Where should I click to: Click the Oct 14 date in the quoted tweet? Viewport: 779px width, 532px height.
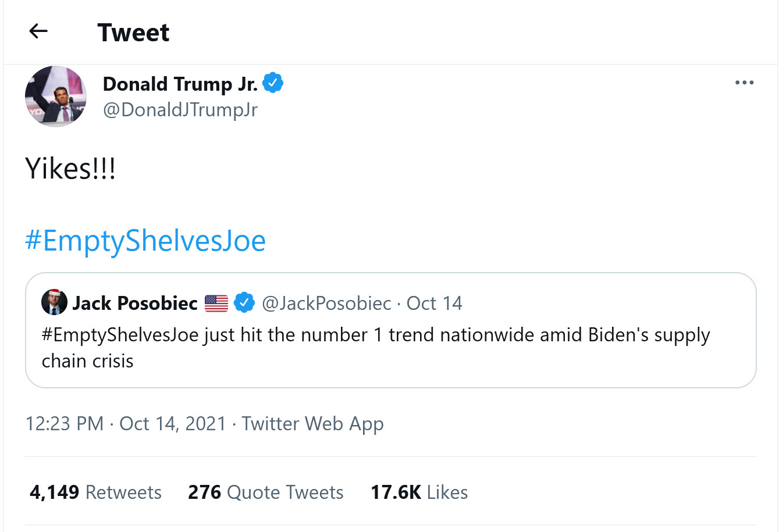coord(434,303)
